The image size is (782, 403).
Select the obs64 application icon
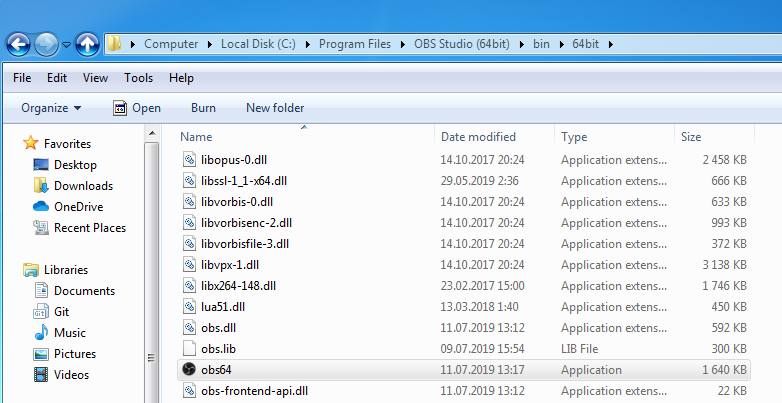189,370
